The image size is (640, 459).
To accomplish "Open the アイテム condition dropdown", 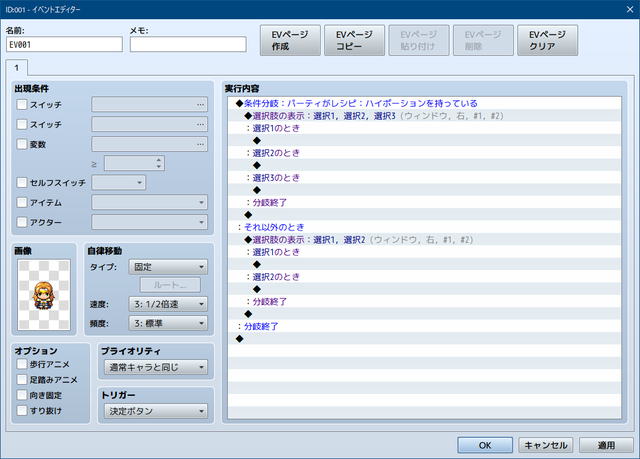I will 149,202.
